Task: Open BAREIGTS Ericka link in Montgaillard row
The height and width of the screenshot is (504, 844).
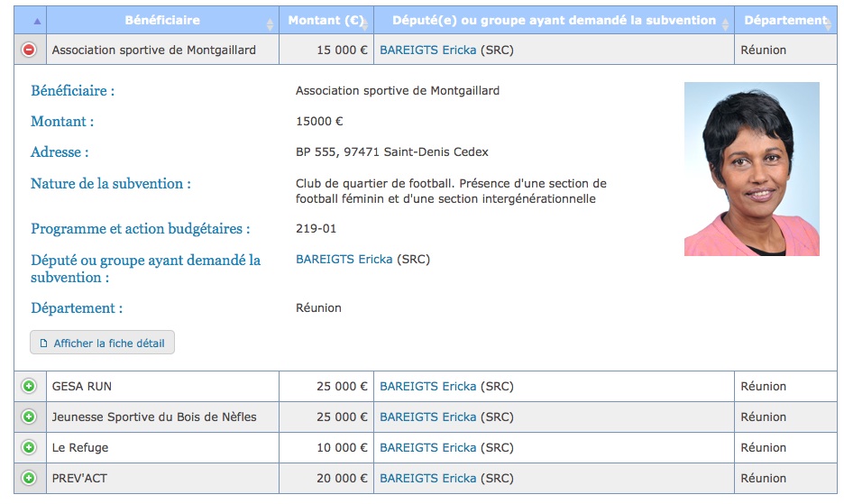Action: [x=428, y=50]
